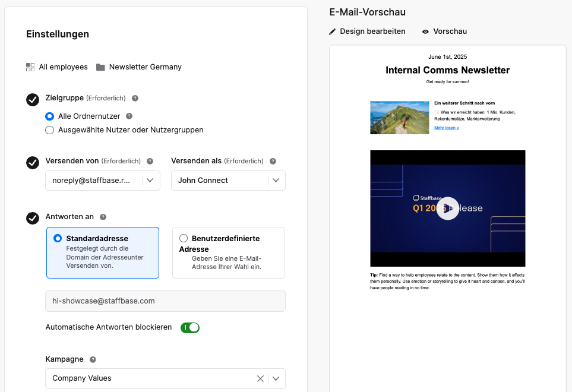Click the Vorschau button label
Image resolution: width=572 pixels, height=392 pixels.
[450, 31]
